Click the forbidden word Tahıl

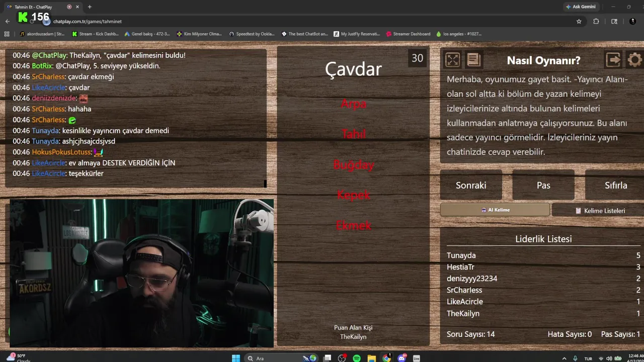353,134
